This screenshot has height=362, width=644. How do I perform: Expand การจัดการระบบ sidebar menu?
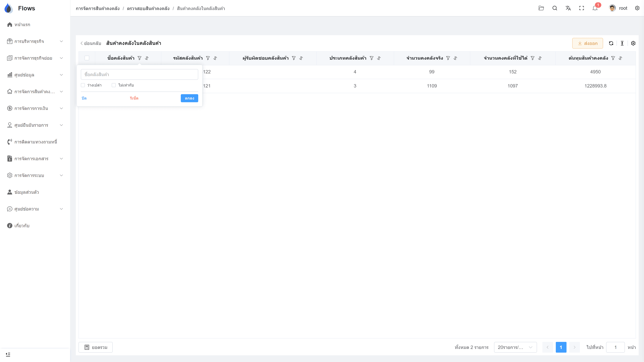35,175
